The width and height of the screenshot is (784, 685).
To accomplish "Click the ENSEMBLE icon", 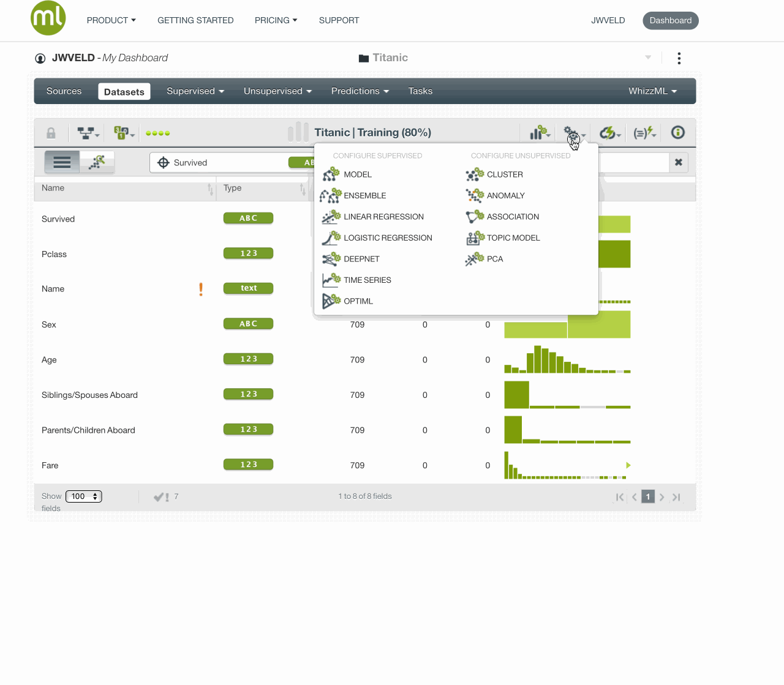I will (x=331, y=195).
